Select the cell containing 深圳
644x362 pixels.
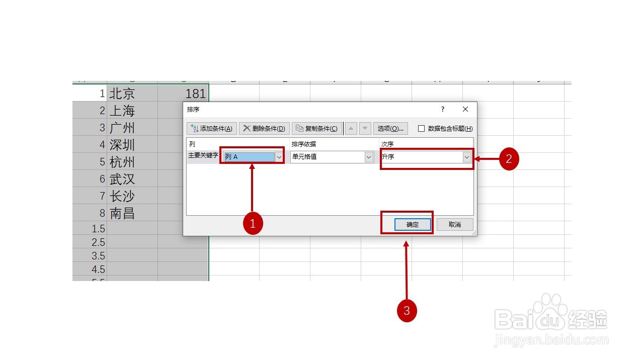click(x=132, y=145)
